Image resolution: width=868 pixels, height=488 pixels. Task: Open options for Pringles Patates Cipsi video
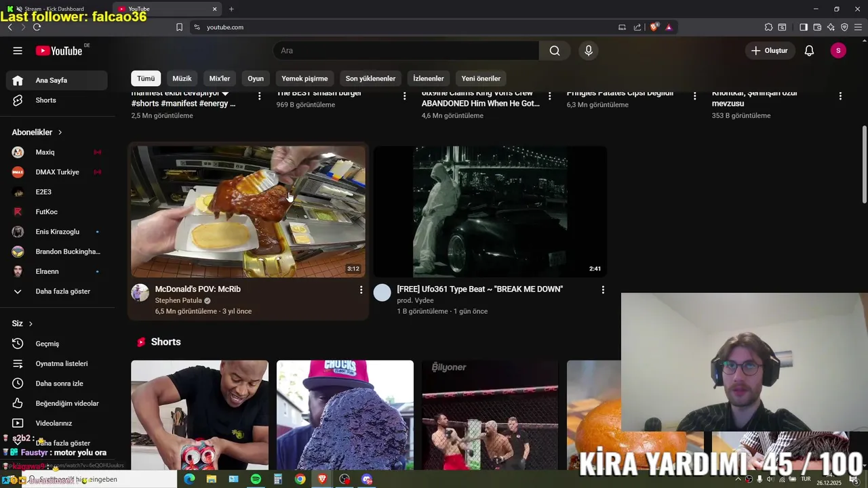694,96
